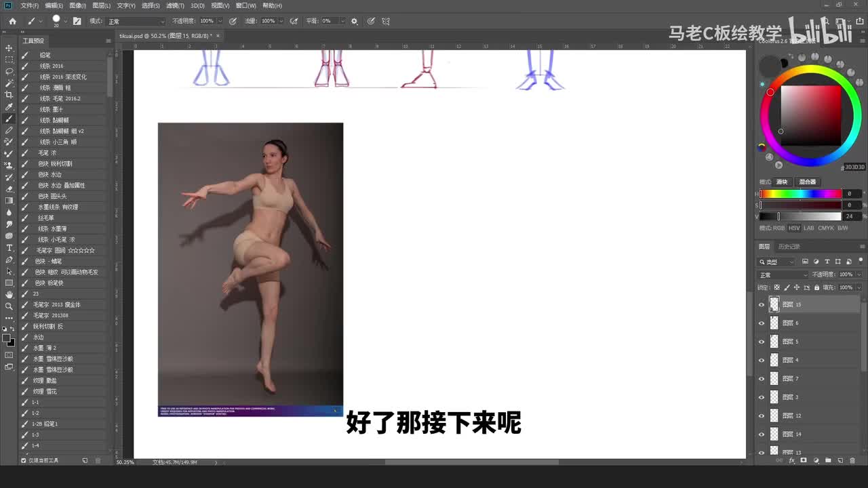868x488 pixels.
Task: Click the add layer style fx icon
Action: click(791, 460)
